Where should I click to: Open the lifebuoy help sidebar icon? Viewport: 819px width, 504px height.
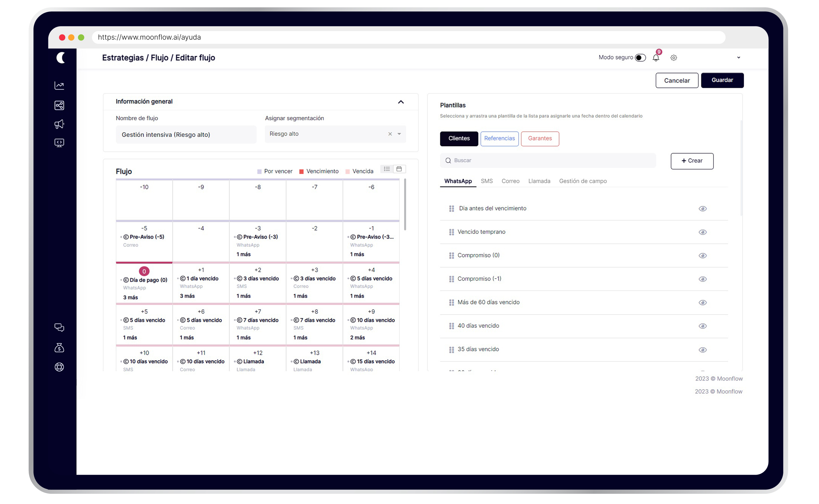pyautogui.click(x=59, y=367)
